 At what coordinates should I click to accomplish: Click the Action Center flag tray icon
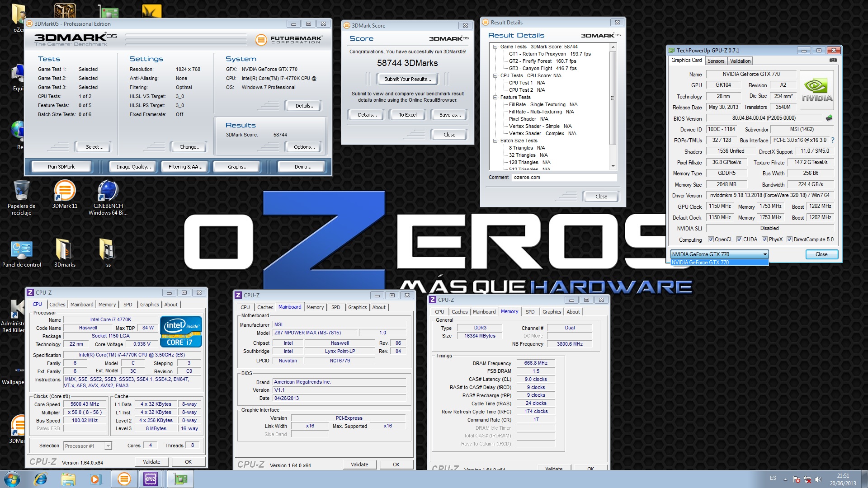[797, 479]
